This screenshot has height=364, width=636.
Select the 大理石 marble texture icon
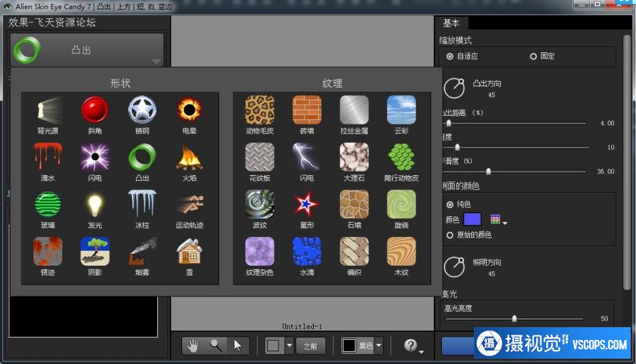(354, 157)
